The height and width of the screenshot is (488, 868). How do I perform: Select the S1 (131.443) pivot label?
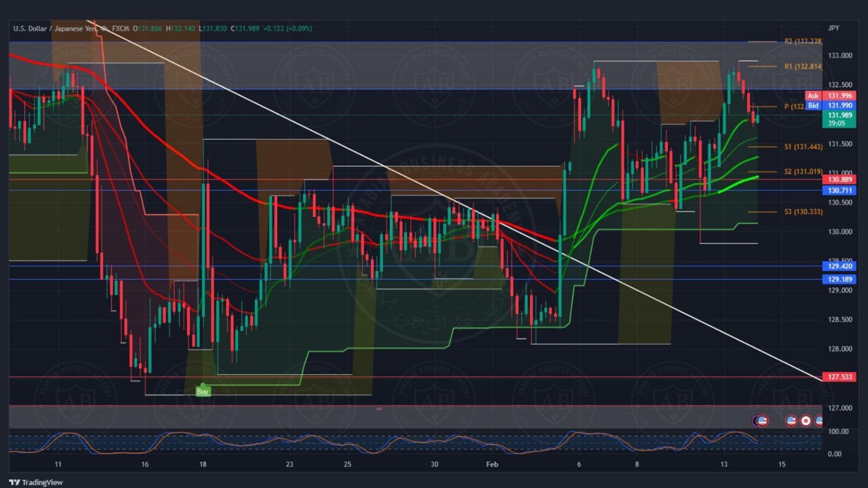pyautogui.click(x=803, y=147)
